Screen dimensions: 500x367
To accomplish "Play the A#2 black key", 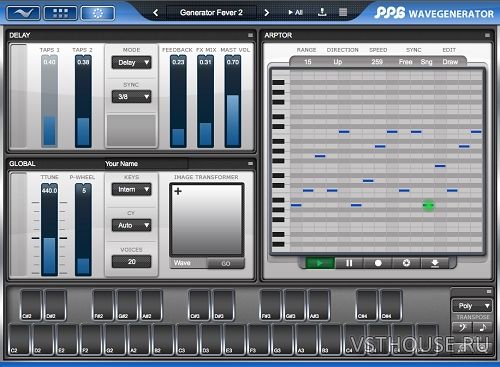I will (x=151, y=305).
